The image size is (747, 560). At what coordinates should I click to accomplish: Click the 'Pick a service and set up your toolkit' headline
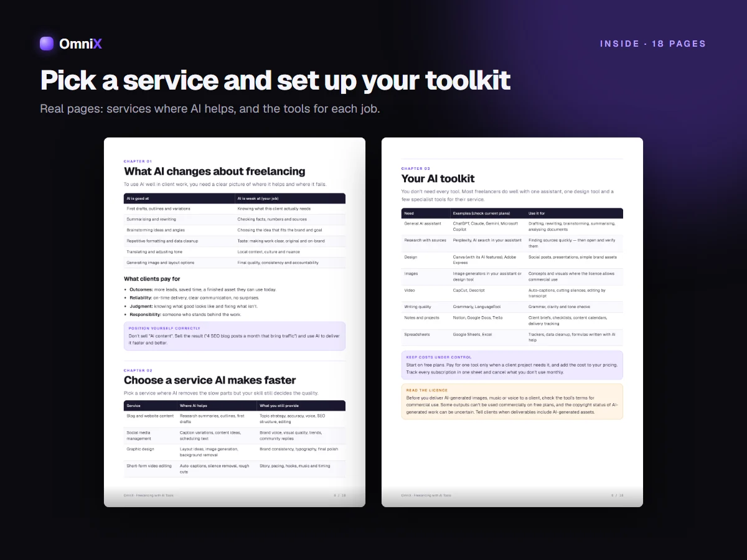(x=275, y=80)
